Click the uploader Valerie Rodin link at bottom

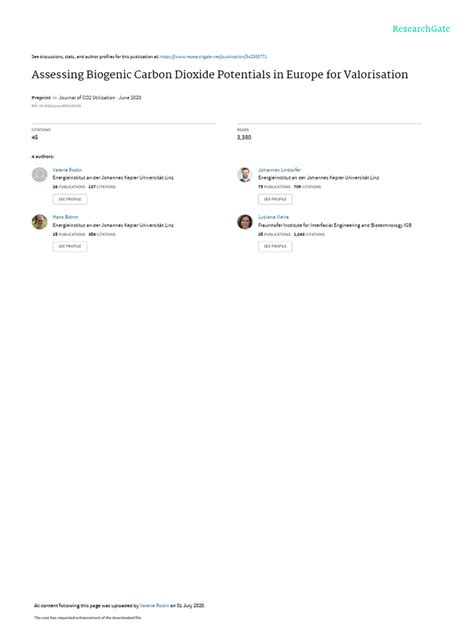coord(154,605)
